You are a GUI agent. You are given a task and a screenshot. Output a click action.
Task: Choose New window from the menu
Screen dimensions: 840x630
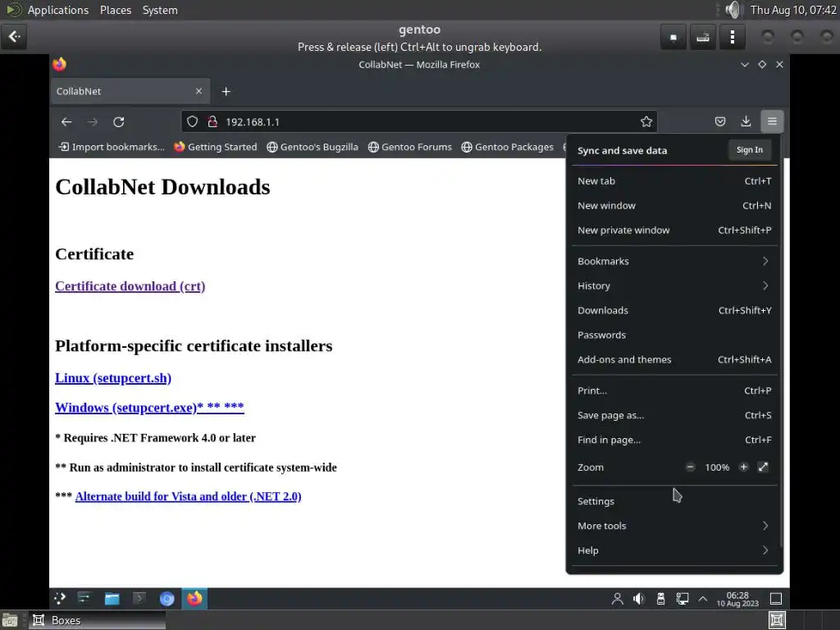coord(674,206)
